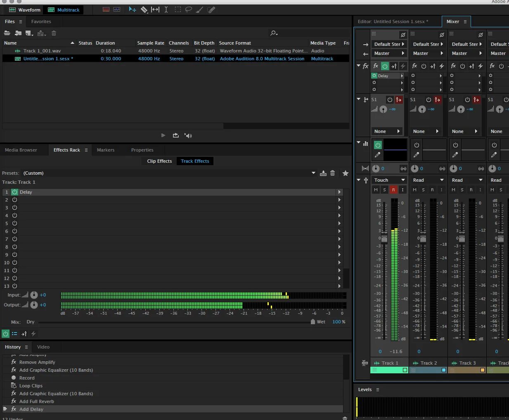The width and height of the screenshot is (509, 420).
Task: Open Track 1 Default Stereo input dropdown
Action: 388,44
